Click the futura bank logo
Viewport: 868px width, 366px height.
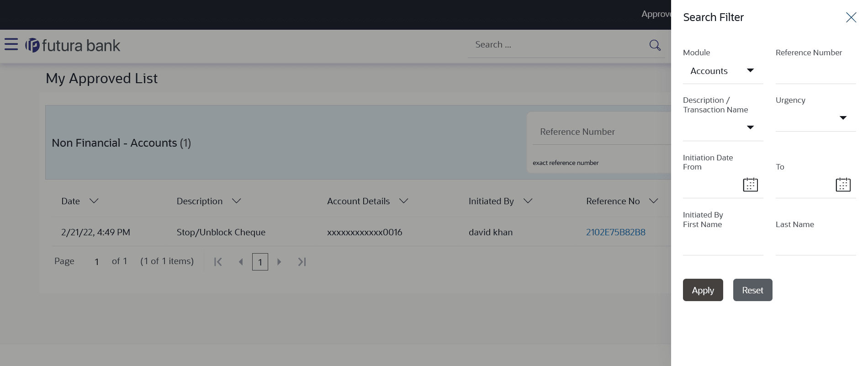73,45
